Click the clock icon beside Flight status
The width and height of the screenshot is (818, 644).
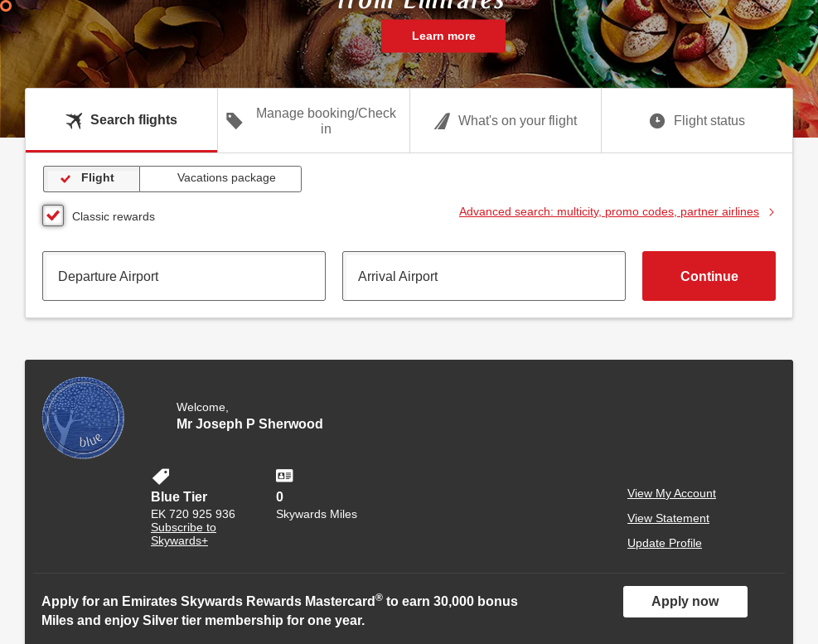pyautogui.click(x=657, y=120)
